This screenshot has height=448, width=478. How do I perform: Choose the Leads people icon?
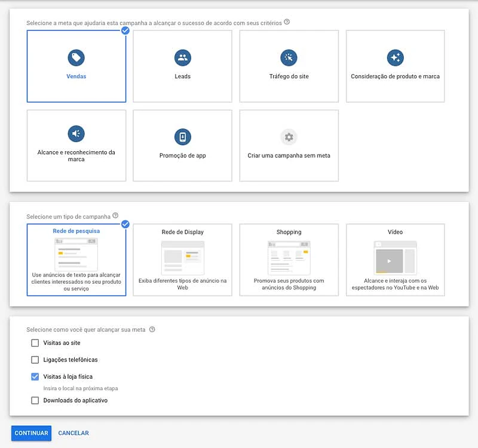point(183,57)
